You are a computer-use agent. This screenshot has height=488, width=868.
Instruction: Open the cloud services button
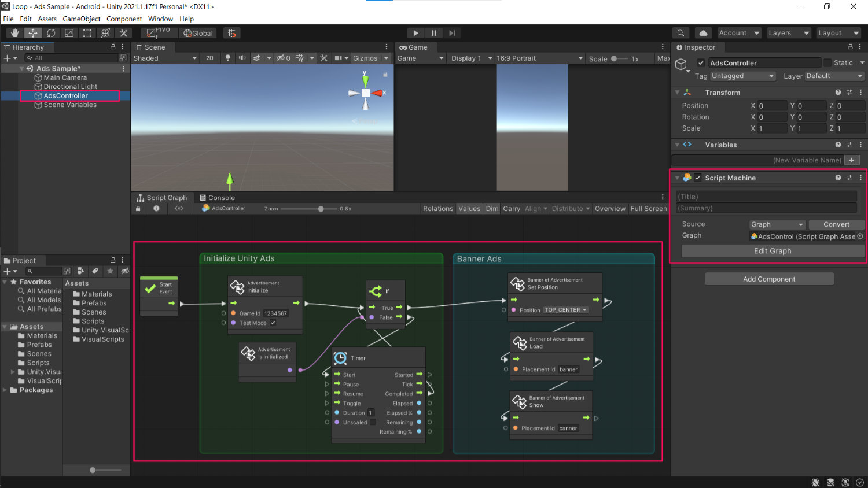pyautogui.click(x=703, y=33)
